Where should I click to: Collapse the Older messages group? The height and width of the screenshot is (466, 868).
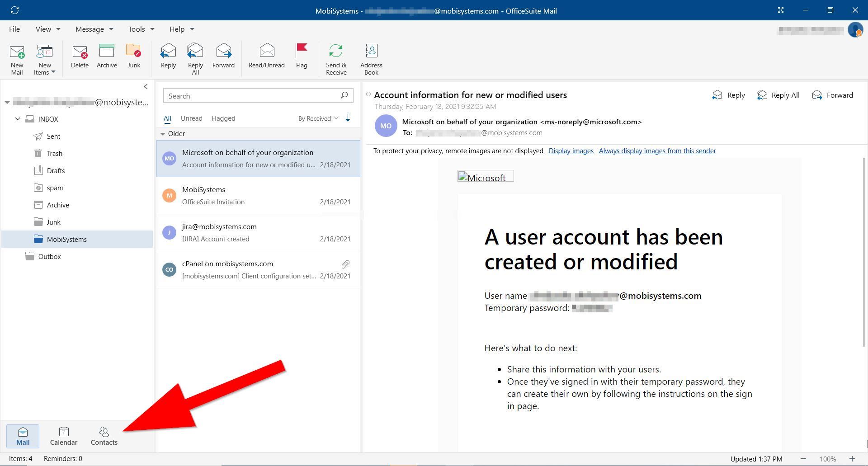coord(163,133)
